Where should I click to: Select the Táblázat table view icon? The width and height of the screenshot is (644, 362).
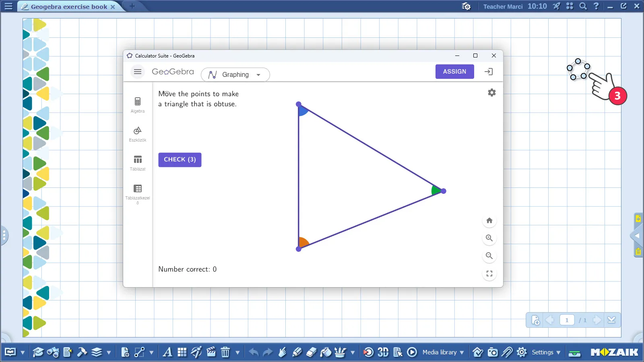click(x=138, y=162)
